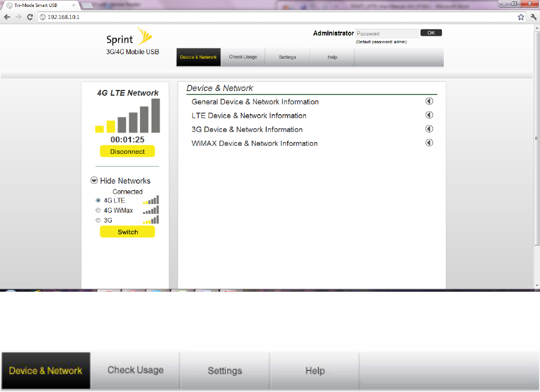Click the enlarged Settings tab at bottom
Screen dimensions: 540x392
[225, 370]
